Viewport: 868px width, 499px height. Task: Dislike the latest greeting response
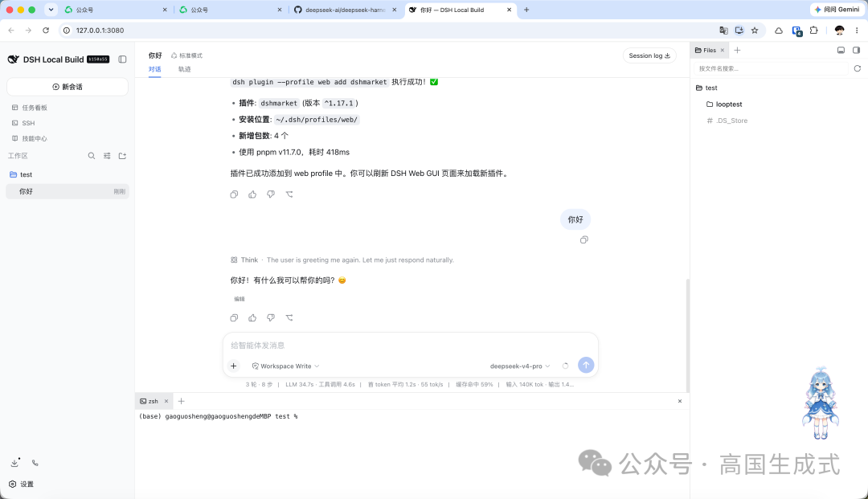[271, 317]
